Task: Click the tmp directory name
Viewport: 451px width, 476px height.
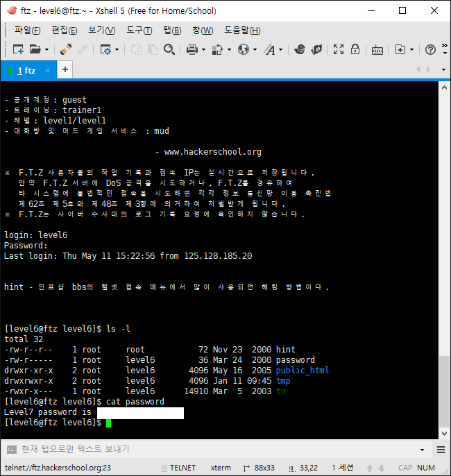Action: point(283,381)
